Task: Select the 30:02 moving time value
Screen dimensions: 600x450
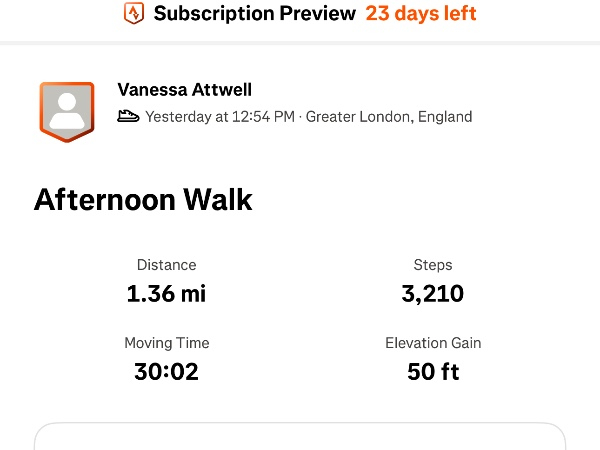Action: [166, 371]
